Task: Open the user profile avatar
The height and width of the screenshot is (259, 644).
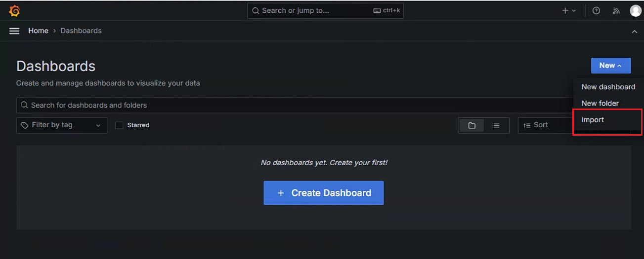Action: [636, 10]
